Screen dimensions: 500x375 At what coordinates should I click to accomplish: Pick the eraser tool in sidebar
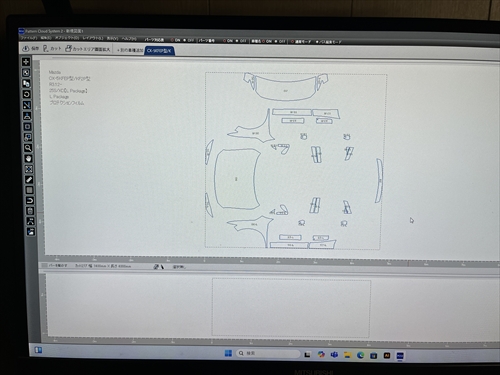(29, 180)
